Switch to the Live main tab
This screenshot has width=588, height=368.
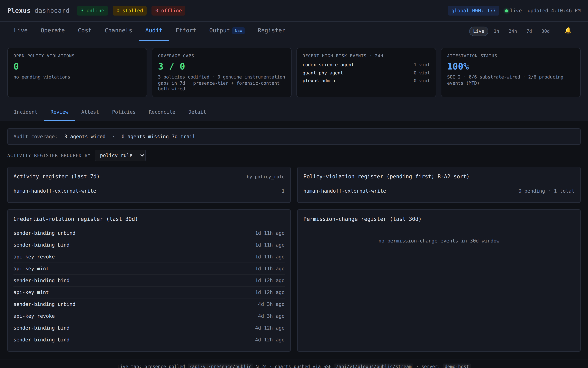click(x=21, y=30)
